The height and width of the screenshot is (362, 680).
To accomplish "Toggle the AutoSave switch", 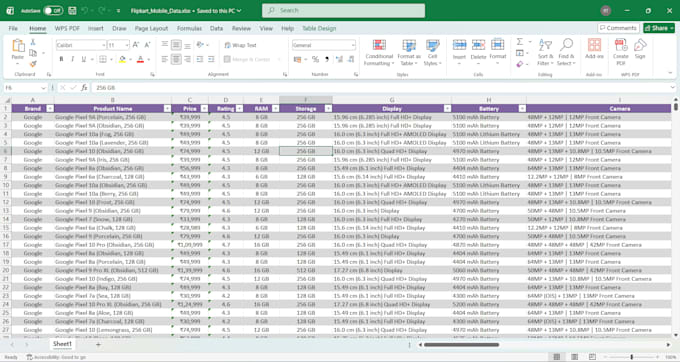I will pyautogui.click(x=52, y=10).
